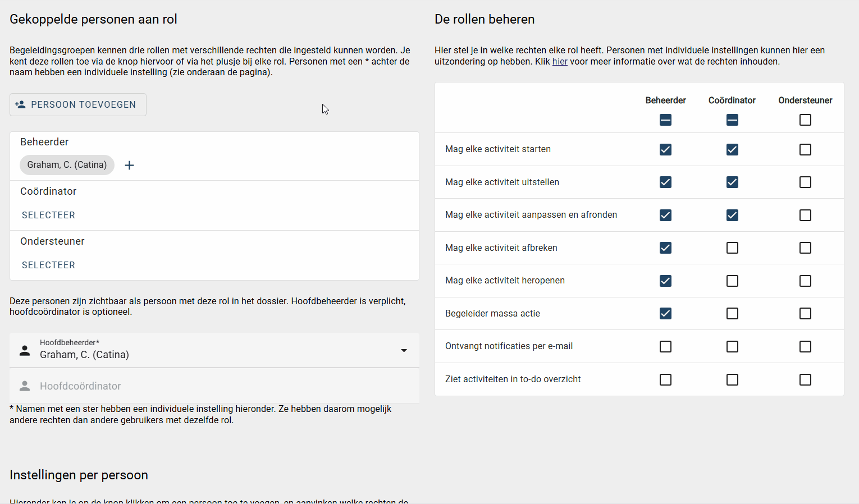Click the 'Mag elke activiteit afbreken' row label
Screen dimensions: 859x504
tap(501, 248)
